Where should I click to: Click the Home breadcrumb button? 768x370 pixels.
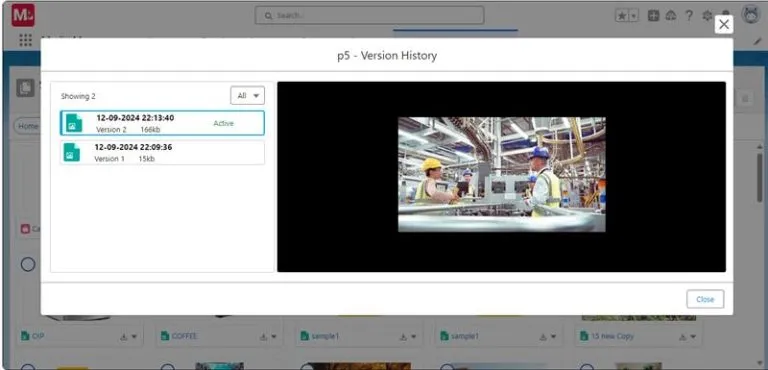click(27, 126)
